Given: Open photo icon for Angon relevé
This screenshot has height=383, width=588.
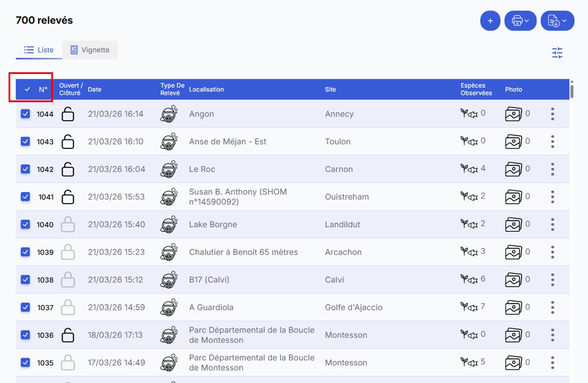Looking at the screenshot, I should click(x=513, y=114).
